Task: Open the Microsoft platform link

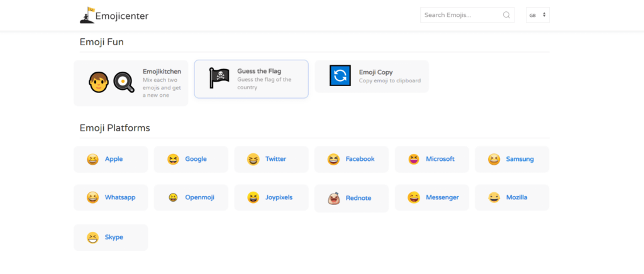Action: click(440, 159)
